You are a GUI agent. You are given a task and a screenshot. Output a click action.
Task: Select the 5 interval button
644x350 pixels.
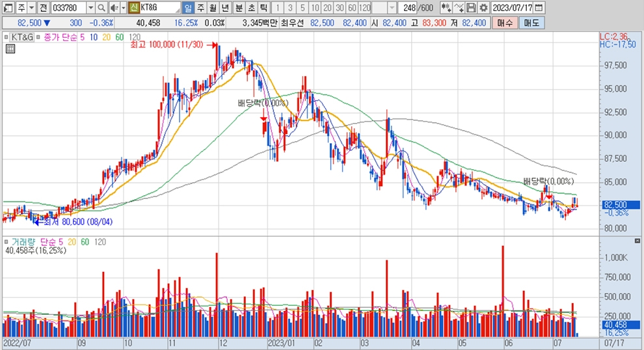click(x=302, y=7)
